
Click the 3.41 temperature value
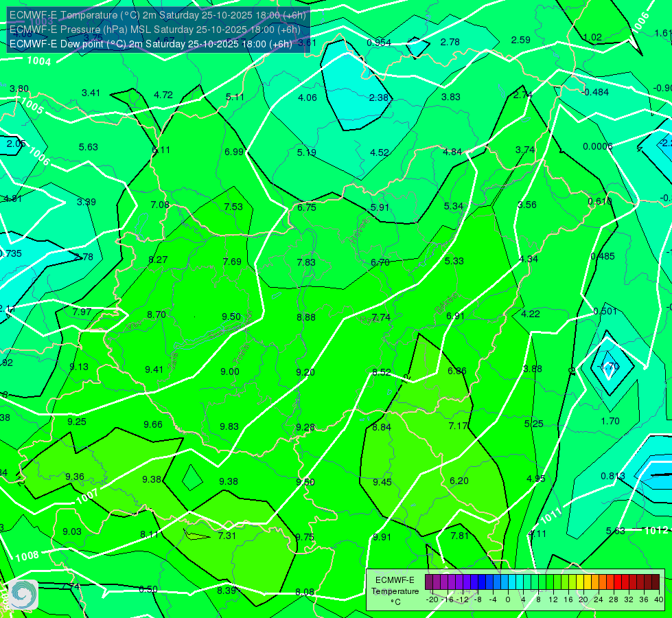(91, 93)
